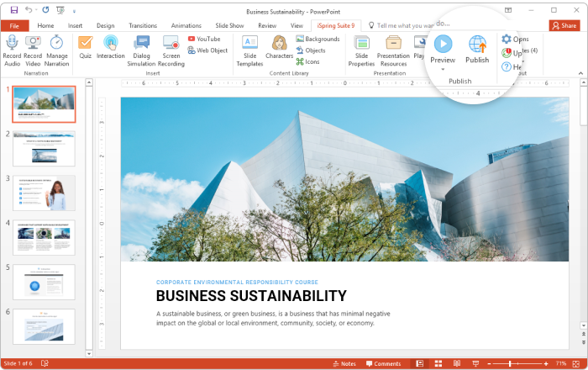Switch to the Design tab
588x370 pixels.
(x=105, y=25)
